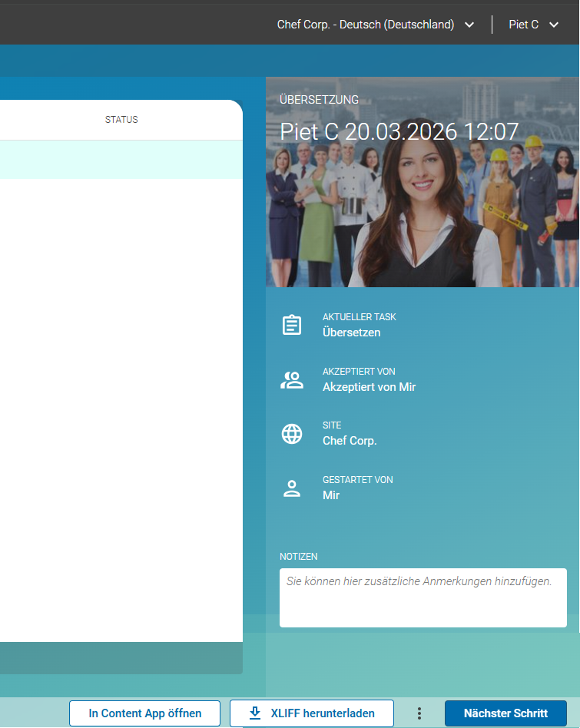
Task: Click the In Content App öffnen button
Action: coord(145,713)
